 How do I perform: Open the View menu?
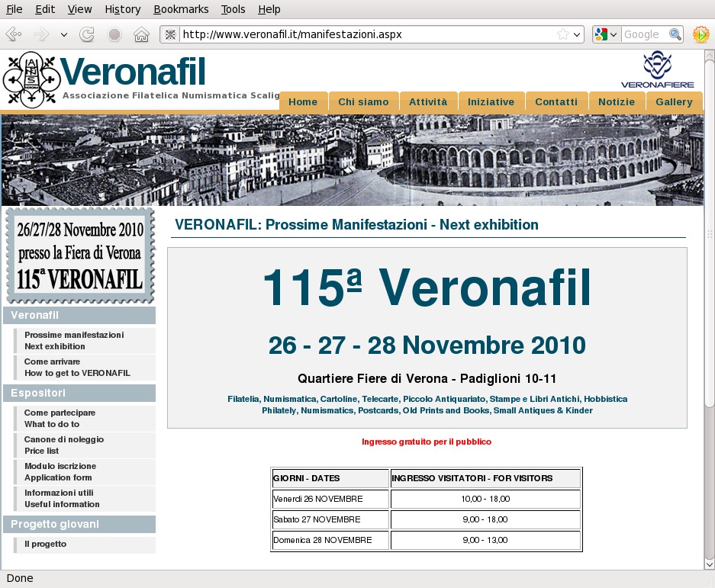(80, 9)
